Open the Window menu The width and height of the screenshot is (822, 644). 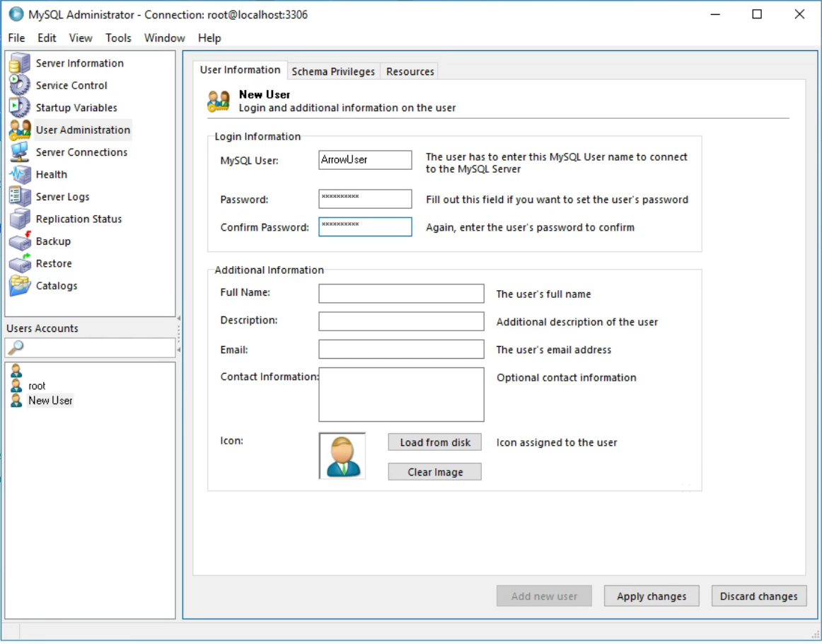coord(165,38)
